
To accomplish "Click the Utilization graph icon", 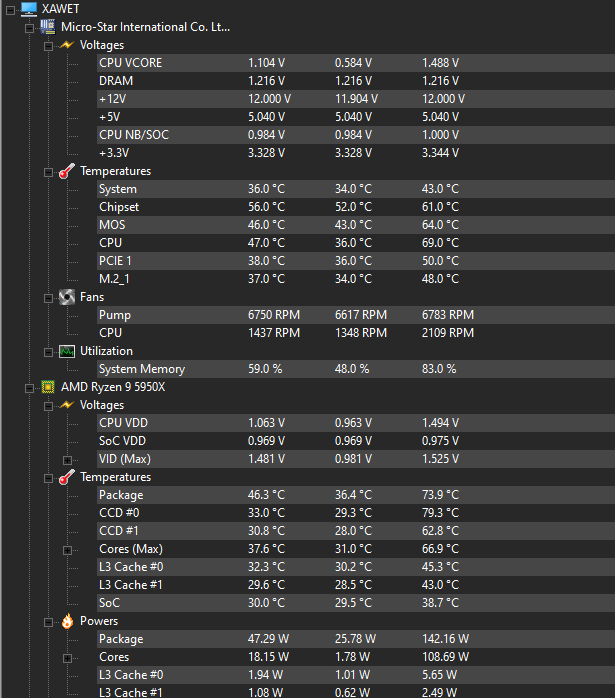I will tap(67, 351).
